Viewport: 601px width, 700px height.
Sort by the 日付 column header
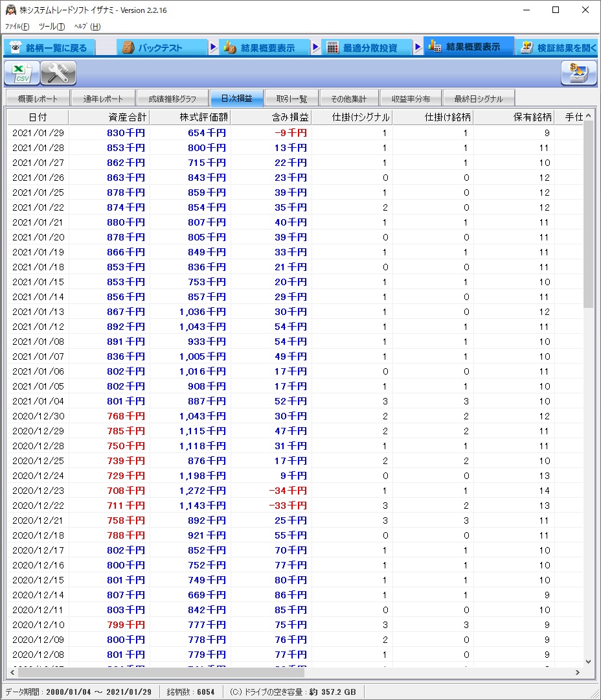click(x=38, y=117)
